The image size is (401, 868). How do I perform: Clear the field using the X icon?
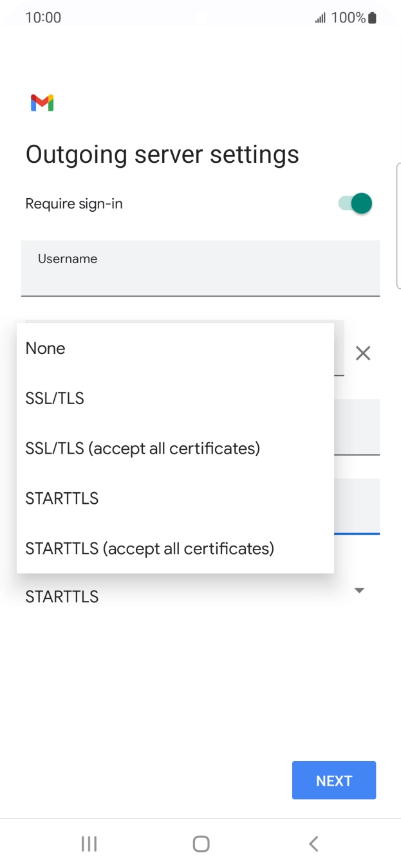(x=363, y=353)
